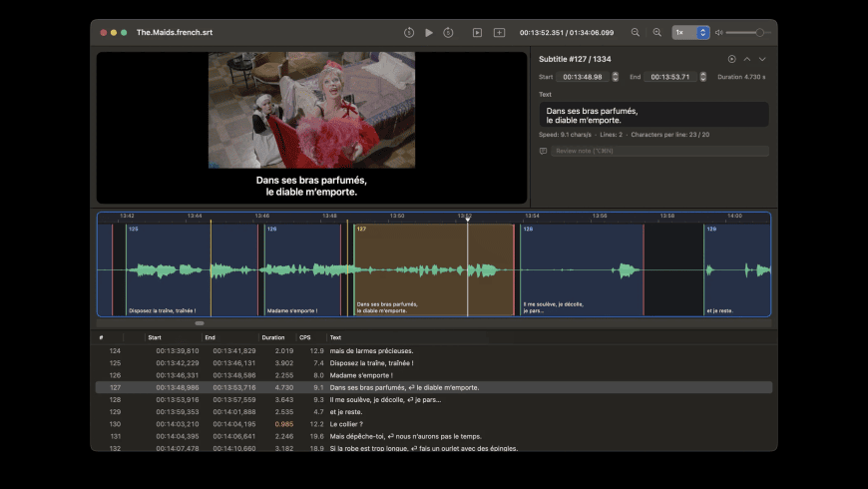Click the CPS column header
The image size is (868, 489).
coord(305,337)
